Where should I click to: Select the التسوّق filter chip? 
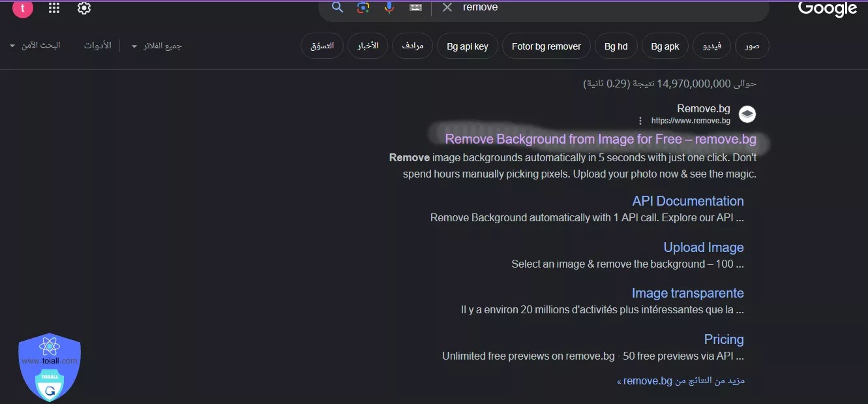[x=322, y=46]
